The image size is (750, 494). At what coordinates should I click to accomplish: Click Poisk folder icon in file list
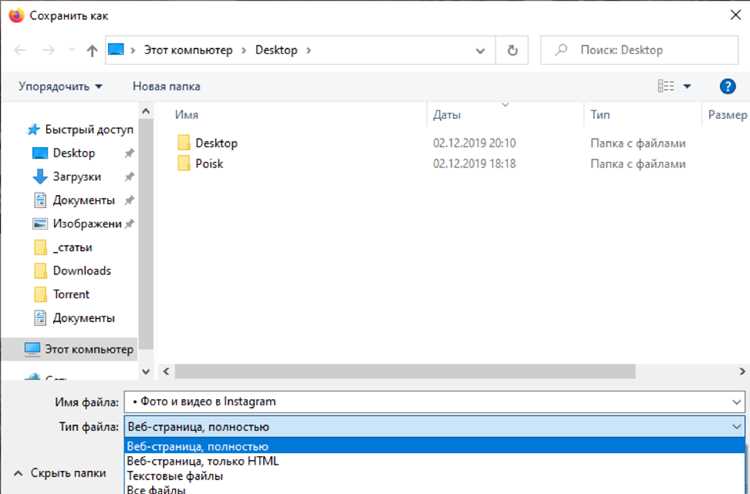tap(184, 163)
